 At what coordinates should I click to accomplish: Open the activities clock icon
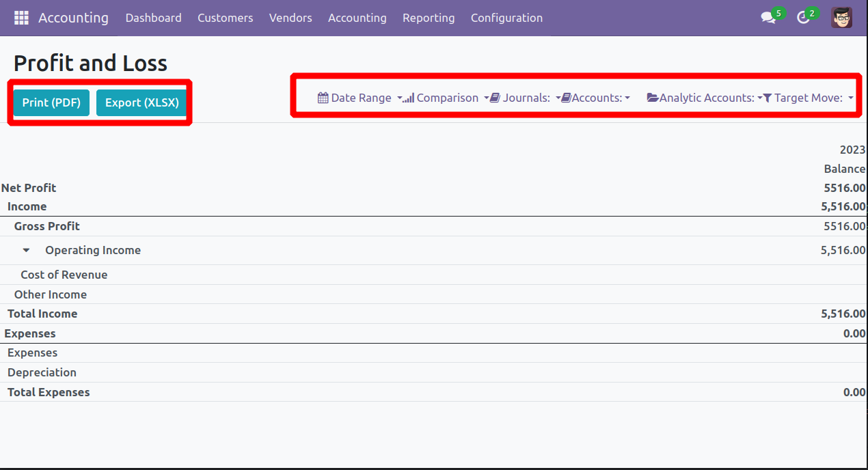[803, 18]
